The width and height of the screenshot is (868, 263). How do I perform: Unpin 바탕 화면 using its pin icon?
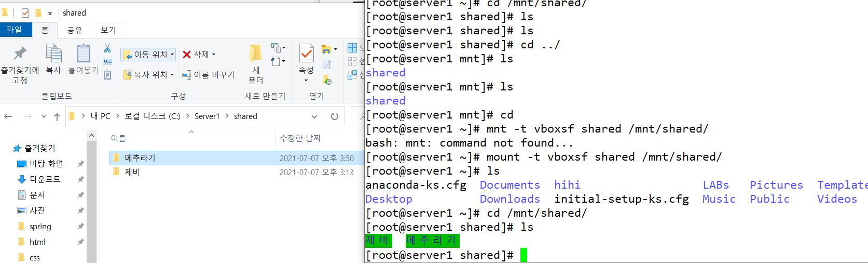tap(80, 164)
